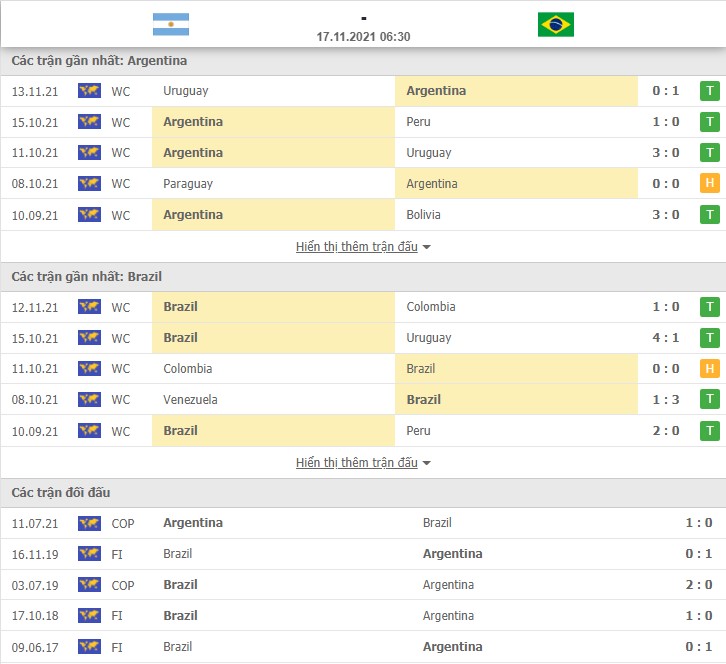Click the 0 : 1 score on 16.11.19 Brazil-Argentina
This screenshot has width=726, height=664.
pyautogui.click(x=699, y=554)
